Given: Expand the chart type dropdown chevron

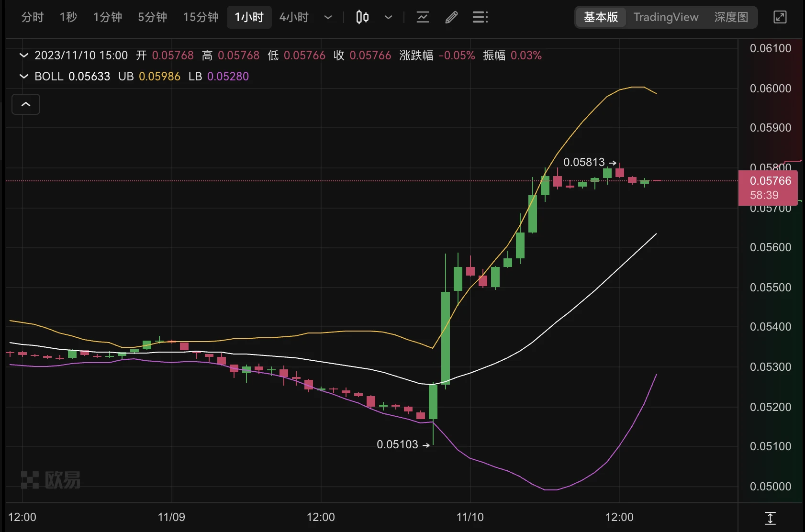Looking at the screenshot, I should click(x=388, y=17).
